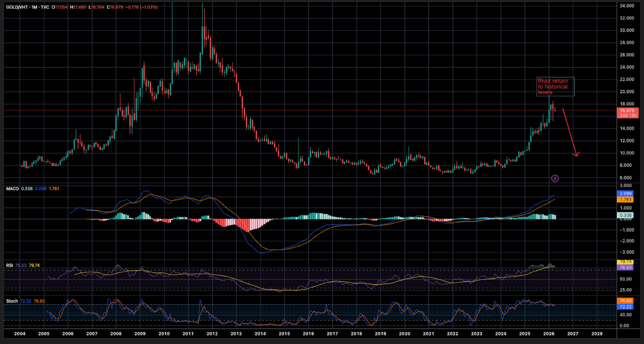Viewport: 644px width, 344px height.
Task: Click the 2020 label on time axis
Action: [404, 334]
